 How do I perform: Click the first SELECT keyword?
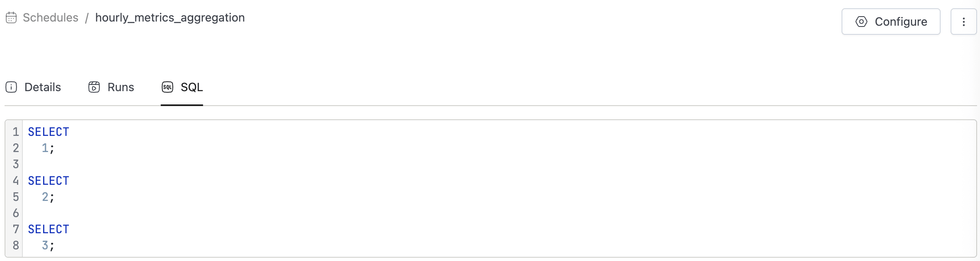49,132
